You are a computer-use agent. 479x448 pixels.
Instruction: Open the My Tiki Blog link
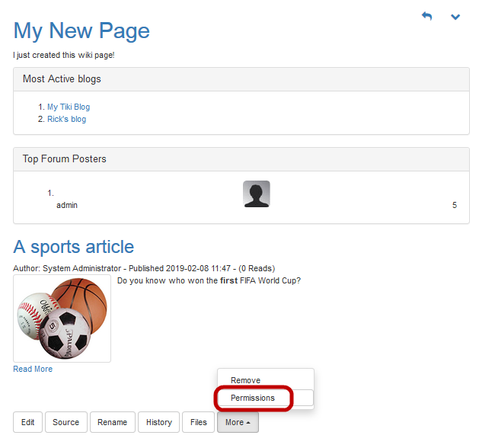(68, 107)
